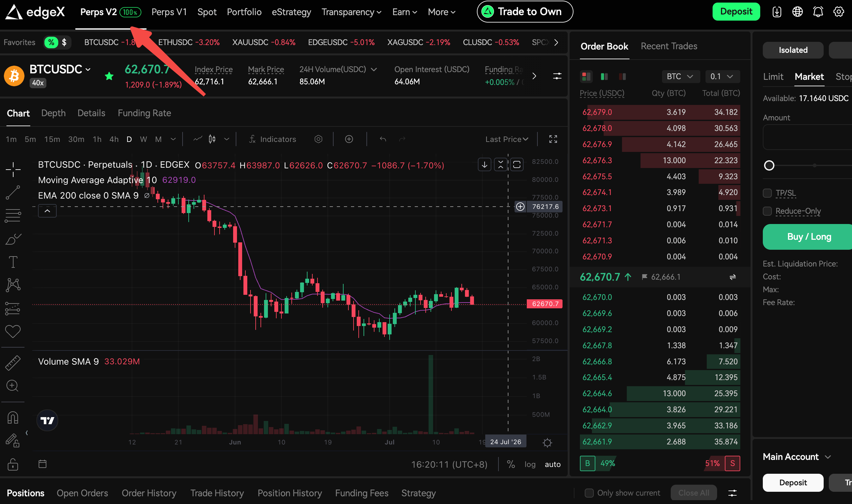Switch to the Funding Rate tab
This screenshot has width=852, height=504.
[x=144, y=113]
